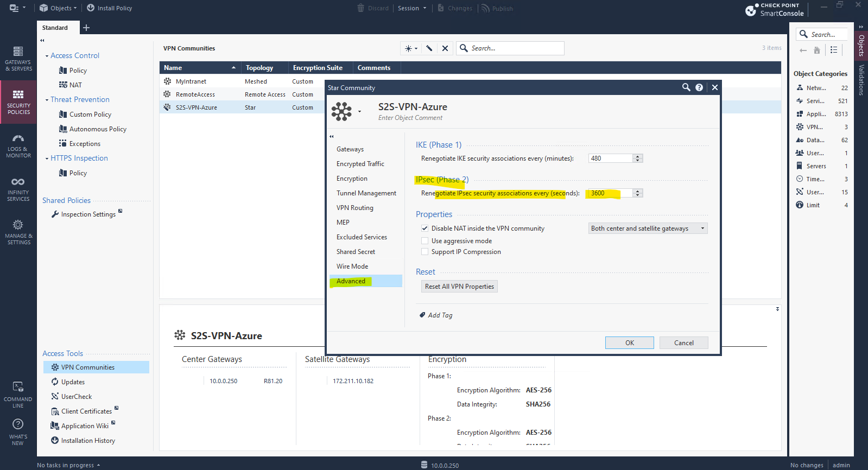Delete selected community with X icon

[x=445, y=48]
